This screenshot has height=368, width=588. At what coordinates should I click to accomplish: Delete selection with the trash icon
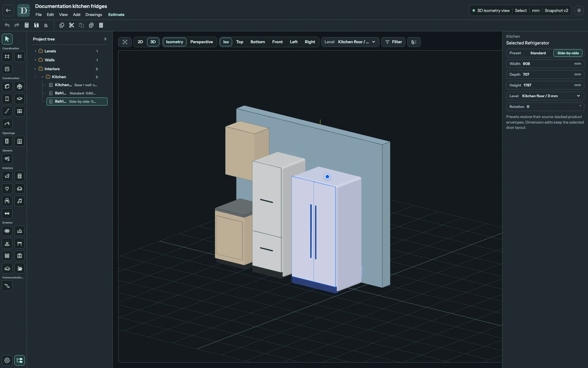[x=101, y=25]
